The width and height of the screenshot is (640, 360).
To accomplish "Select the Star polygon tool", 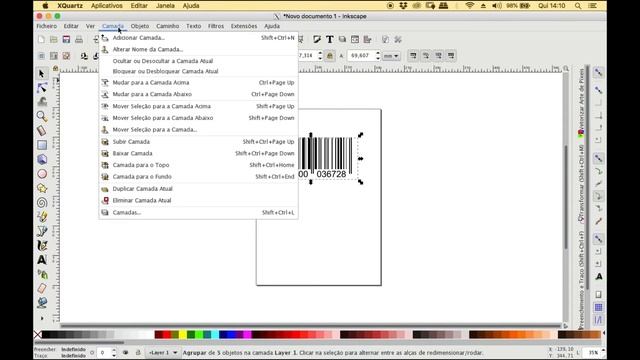I will [x=42, y=188].
